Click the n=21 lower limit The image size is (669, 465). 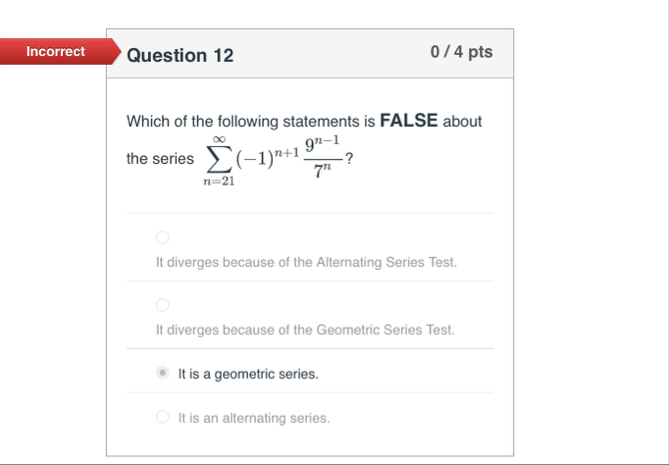(219, 181)
